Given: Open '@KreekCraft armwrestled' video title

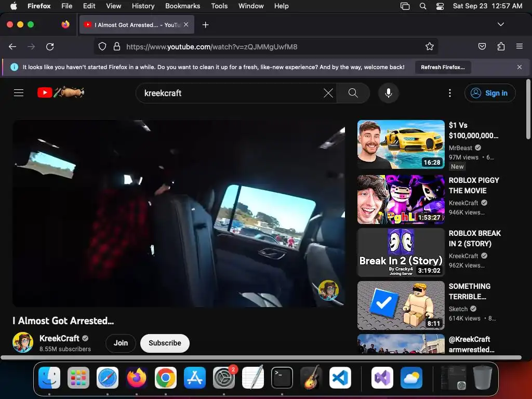Looking at the screenshot, I should [472, 344].
